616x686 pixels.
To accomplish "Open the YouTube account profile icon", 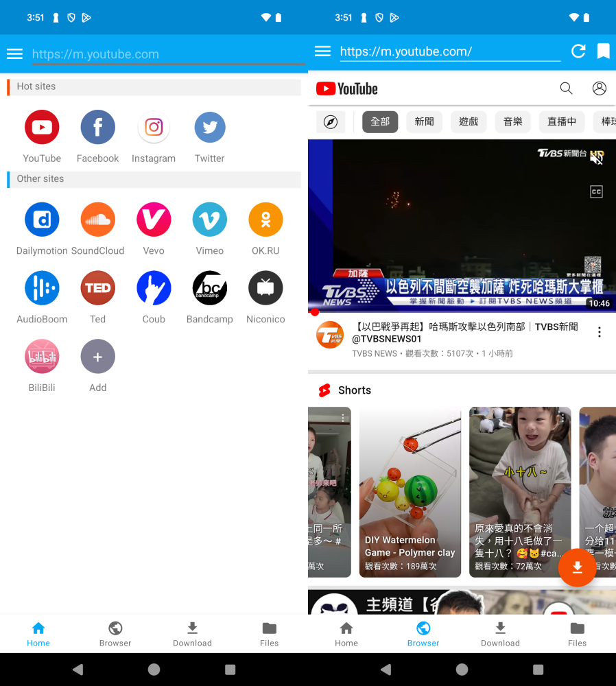I will coord(599,88).
